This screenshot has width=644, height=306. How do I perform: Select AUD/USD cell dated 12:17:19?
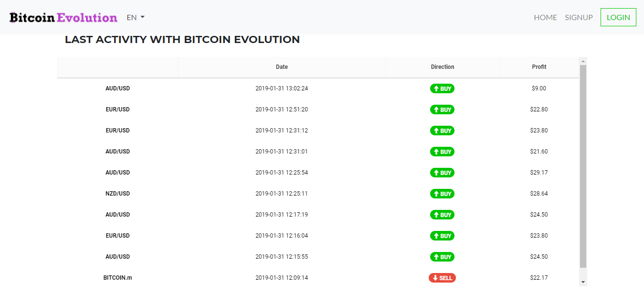tap(118, 215)
